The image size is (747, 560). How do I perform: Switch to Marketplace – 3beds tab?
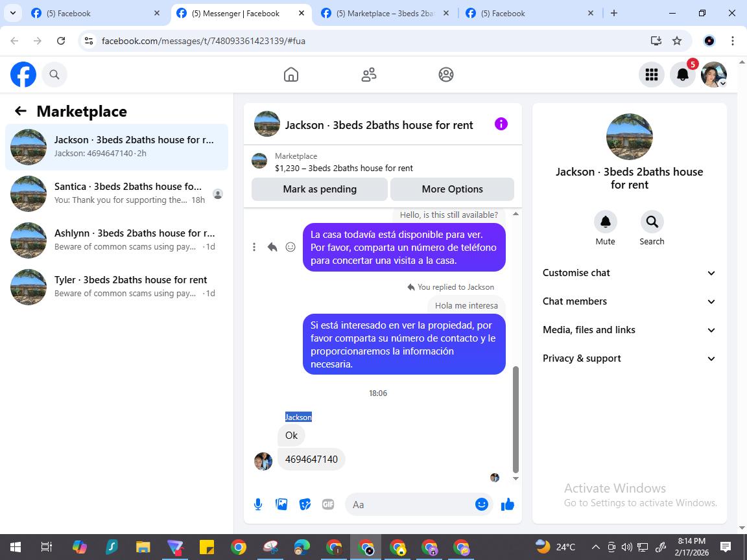coord(385,14)
